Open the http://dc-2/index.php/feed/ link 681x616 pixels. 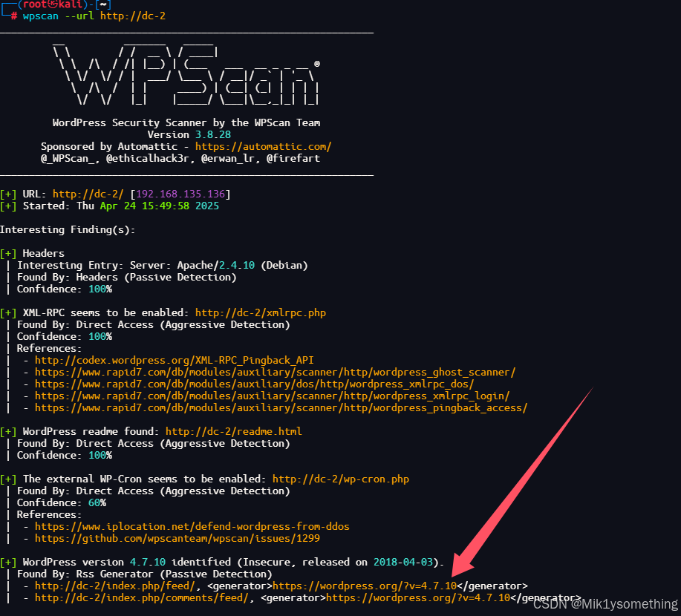(x=115, y=586)
